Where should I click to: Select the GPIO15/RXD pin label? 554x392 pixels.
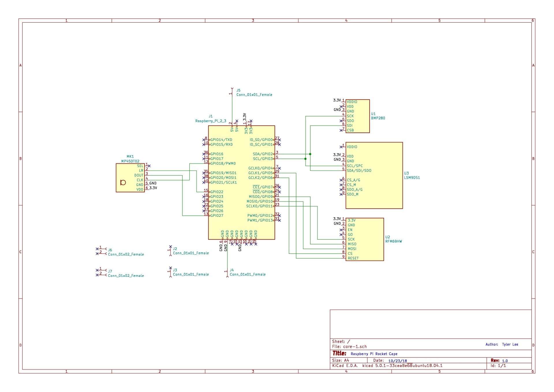[221, 144]
